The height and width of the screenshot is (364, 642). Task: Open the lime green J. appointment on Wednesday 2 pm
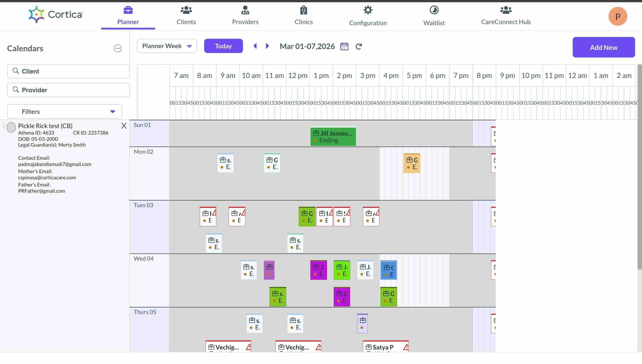(x=342, y=270)
